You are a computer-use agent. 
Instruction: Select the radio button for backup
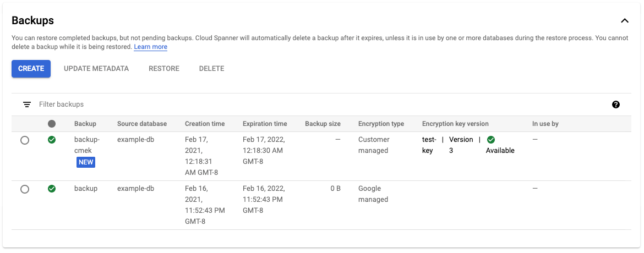click(x=25, y=189)
